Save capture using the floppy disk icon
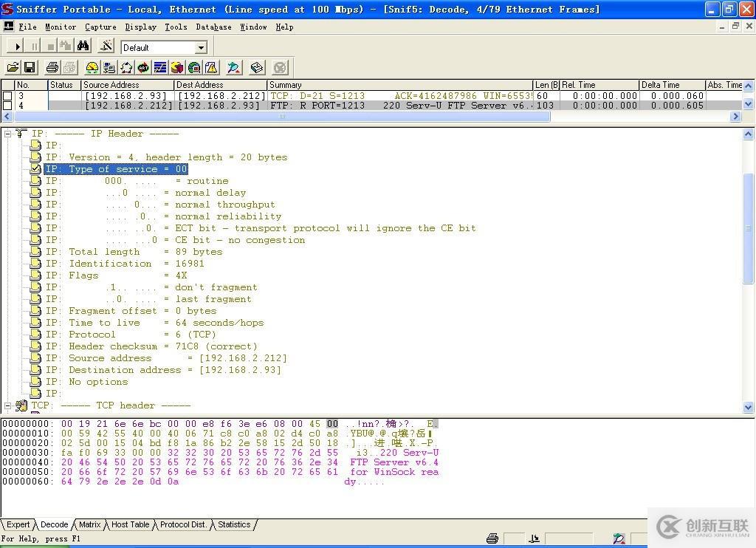The height and width of the screenshot is (548, 756). click(30, 67)
